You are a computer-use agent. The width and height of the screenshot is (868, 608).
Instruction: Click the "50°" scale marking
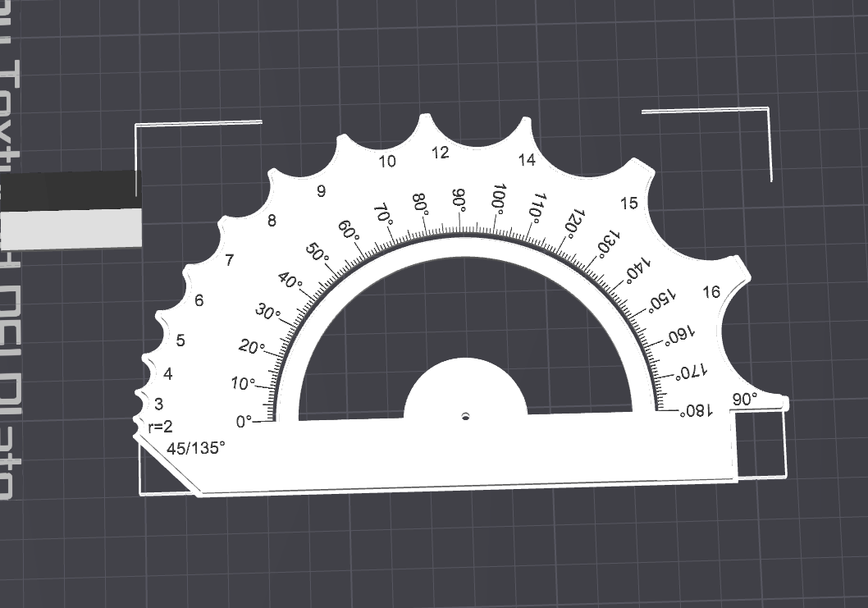click(x=317, y=253)
